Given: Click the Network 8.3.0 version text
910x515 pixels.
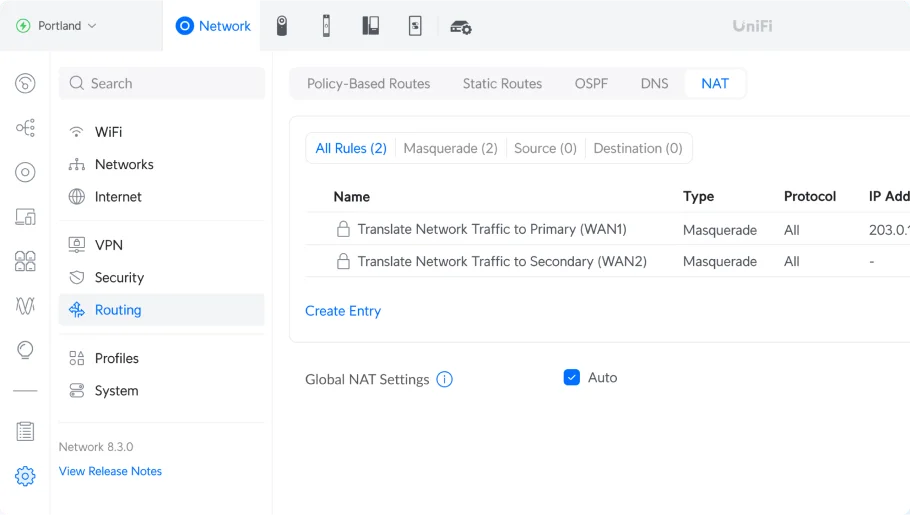Looking at the screenshot, I should click(x=96, y=446).
